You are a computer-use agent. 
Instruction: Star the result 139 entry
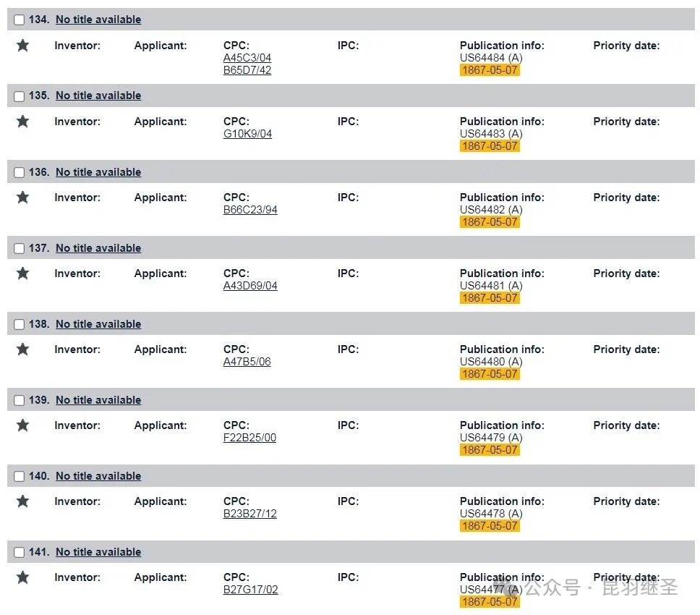click(22, 425)
